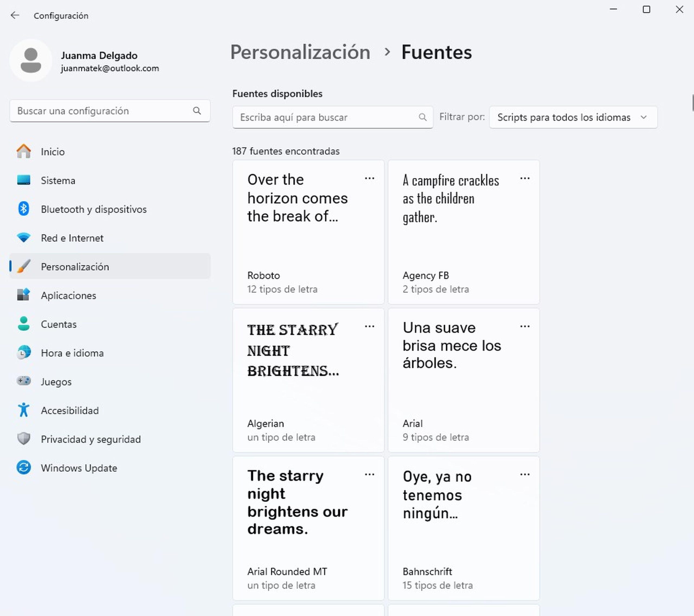Click the magnifier icon in font search field
Viewport: 694px width, 616px height.
422,117
